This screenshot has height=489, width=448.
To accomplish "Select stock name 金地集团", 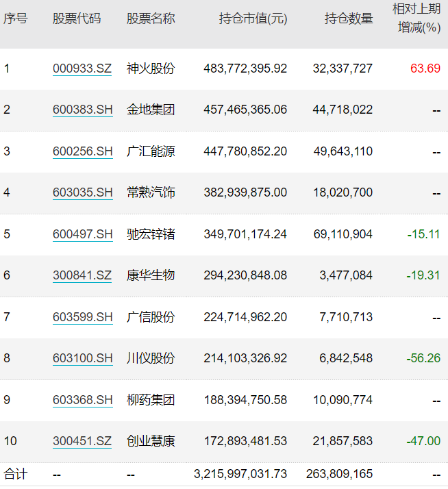I will point(151,110).
